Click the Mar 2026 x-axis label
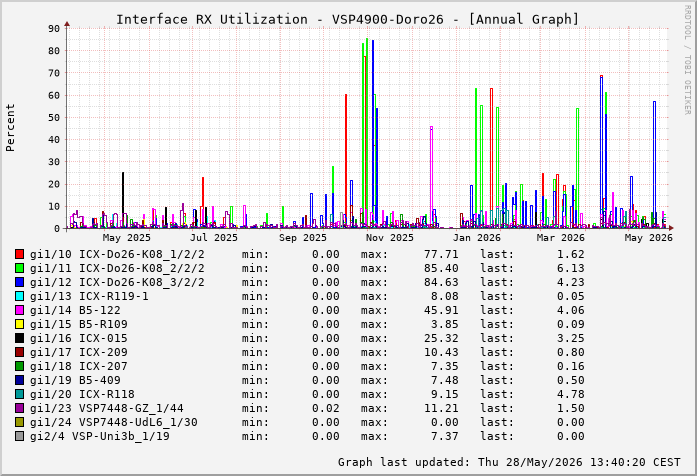The width and height of the screenshot is (697, 476). coord(561,238)
